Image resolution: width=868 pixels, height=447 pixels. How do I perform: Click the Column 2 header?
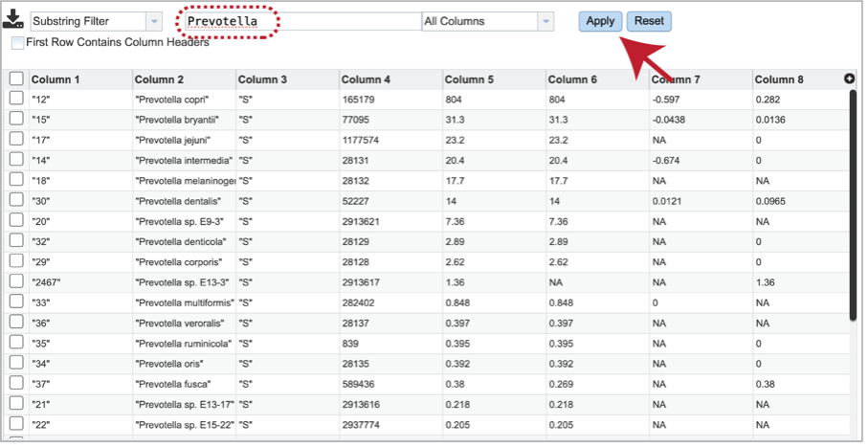[159, 79]
